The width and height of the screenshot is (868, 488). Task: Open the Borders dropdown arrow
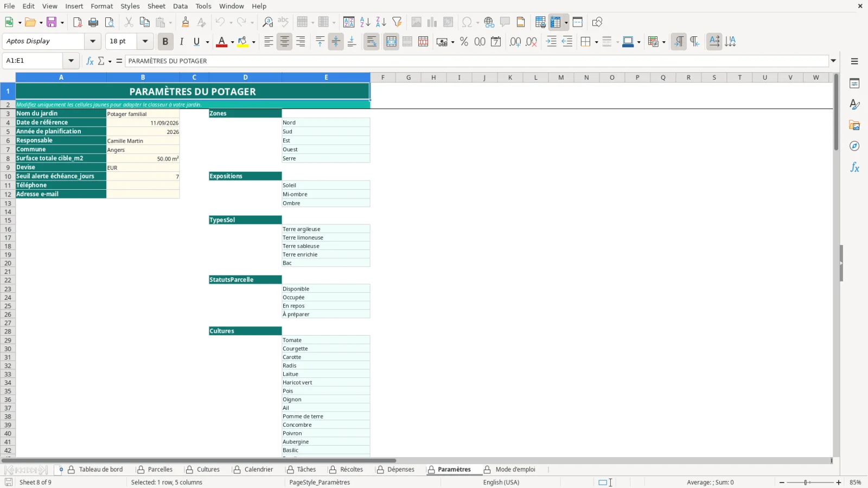(x=596, y=42)
